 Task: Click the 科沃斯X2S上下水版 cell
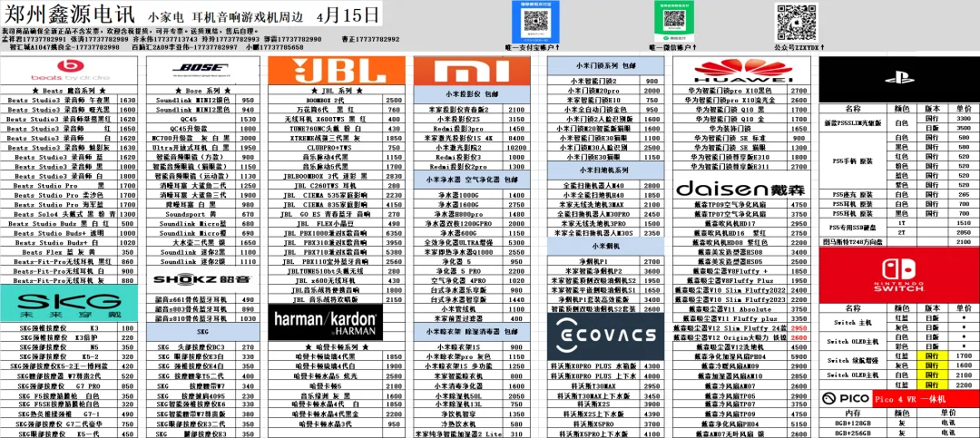coord(593,414)
